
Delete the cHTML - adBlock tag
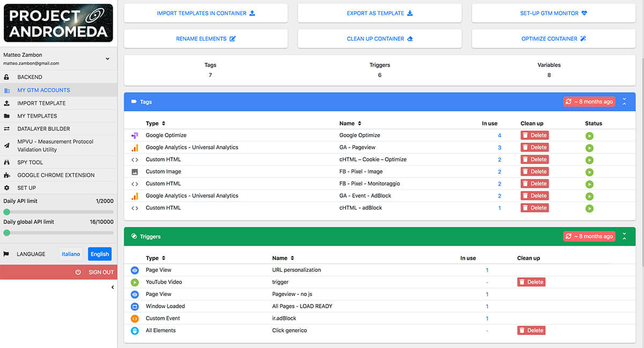(x=535, y=208)
